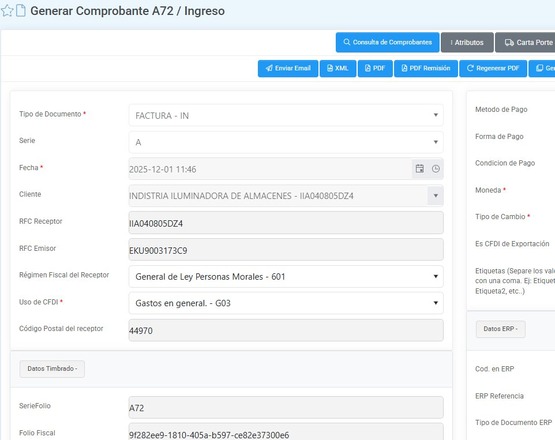This screenshot has width=555, height=440.
Task: Click the Tipo de Cambio label
Action: point(500,217)
